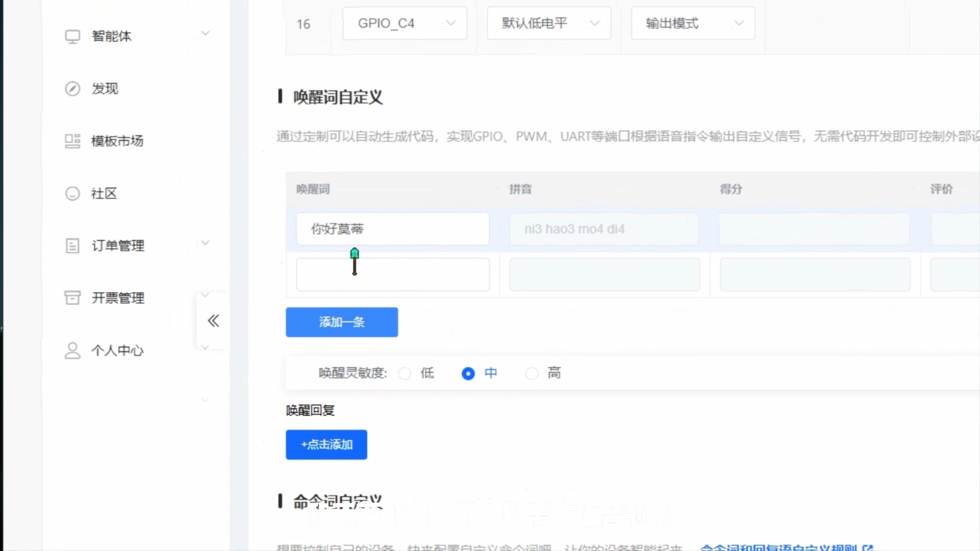Click the 个人中心 user icon

[x=72, y=350]
